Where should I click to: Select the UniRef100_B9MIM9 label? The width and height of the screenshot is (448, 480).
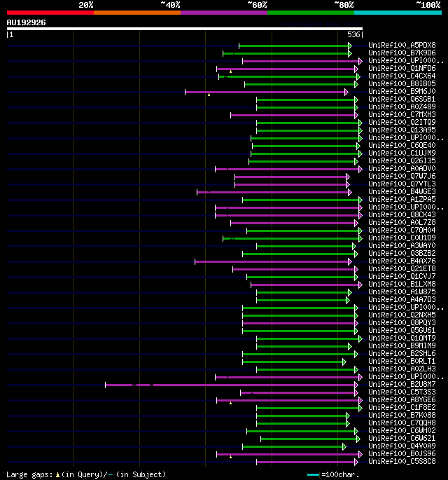402,346
